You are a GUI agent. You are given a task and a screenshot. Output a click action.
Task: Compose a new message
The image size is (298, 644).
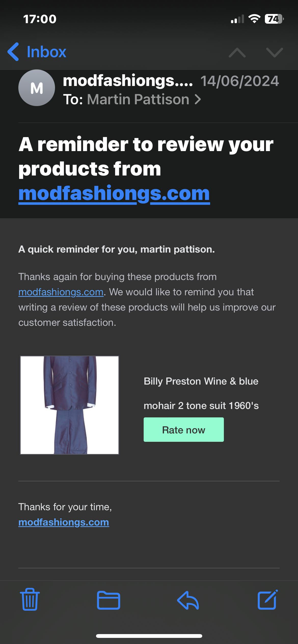267,600
